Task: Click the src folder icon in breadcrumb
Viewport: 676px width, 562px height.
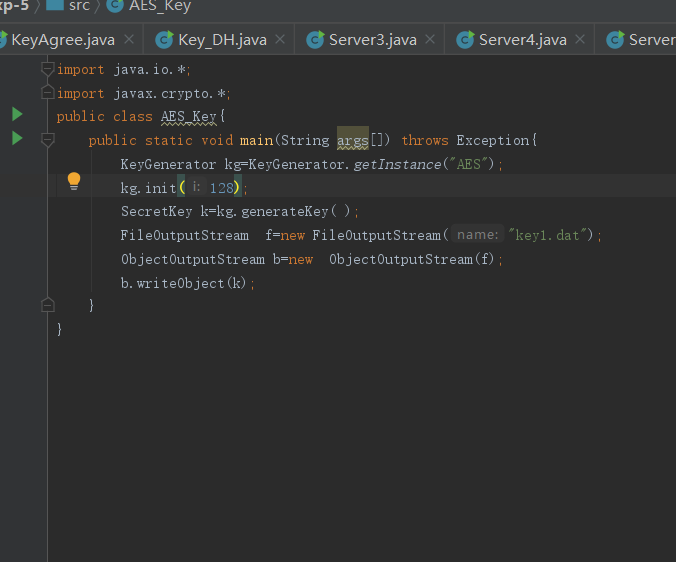Action: 55,5
